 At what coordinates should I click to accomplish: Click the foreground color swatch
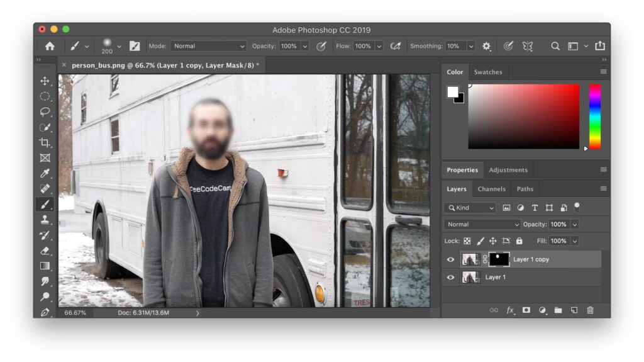coord(452,92)
